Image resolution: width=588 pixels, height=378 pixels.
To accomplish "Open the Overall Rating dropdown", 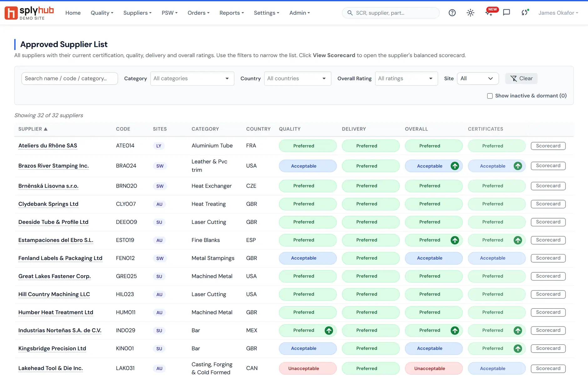I will [x=406, y=78].
